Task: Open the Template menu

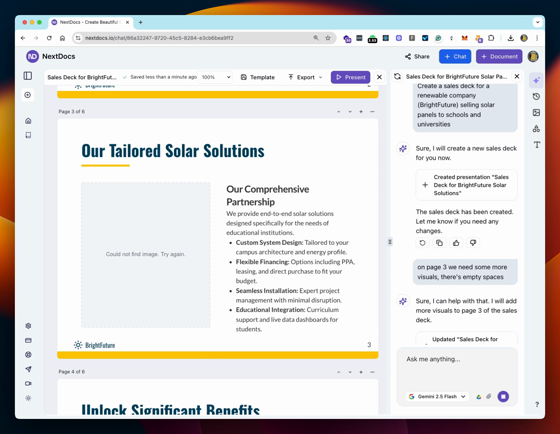Action: (x=258, y=77)
